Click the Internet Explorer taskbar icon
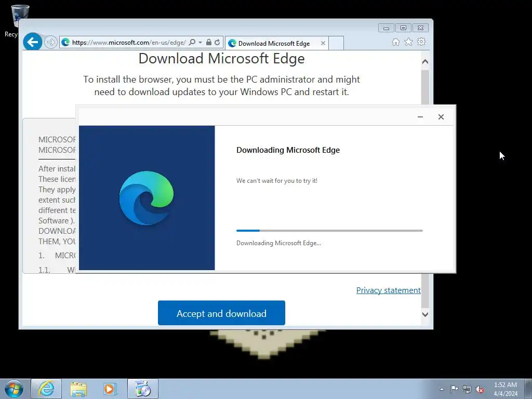 [46, 389]
